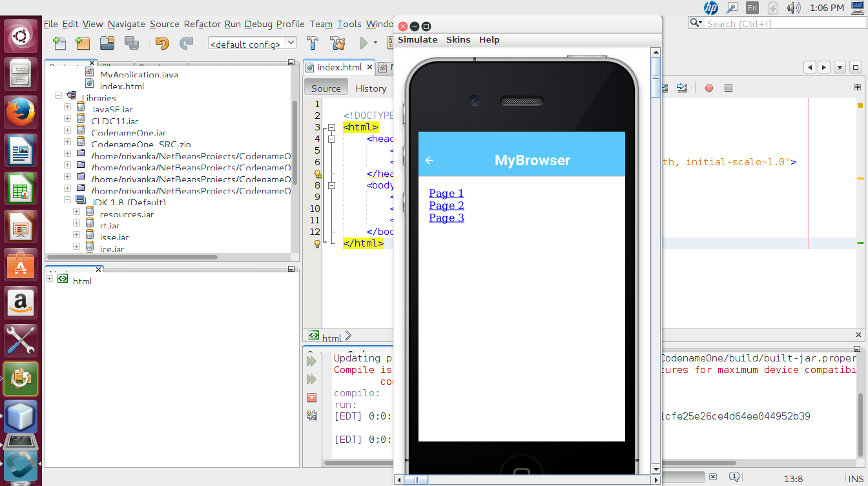Open the Page 1 link
Screen dimensions: 868x486
446,193
